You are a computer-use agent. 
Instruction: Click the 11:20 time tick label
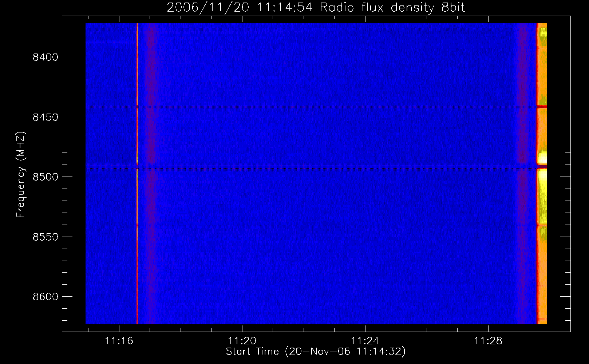[x=242, y=341]
